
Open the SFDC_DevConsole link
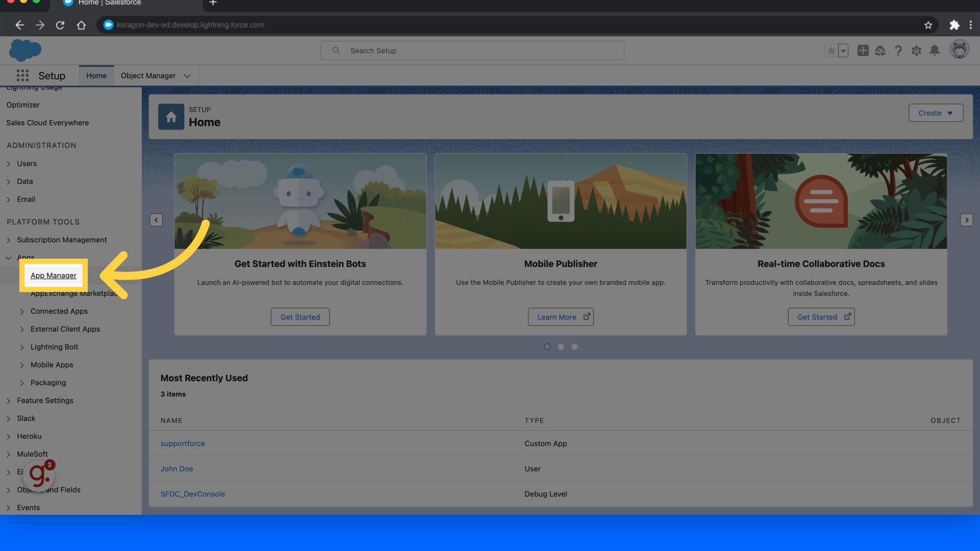192,494
